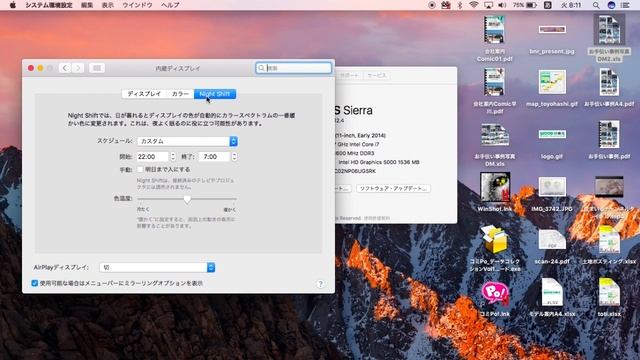Toggle the mirroring options in menu bar checkbox
This screenshot has height=360, width=640.
click(35, 283)
